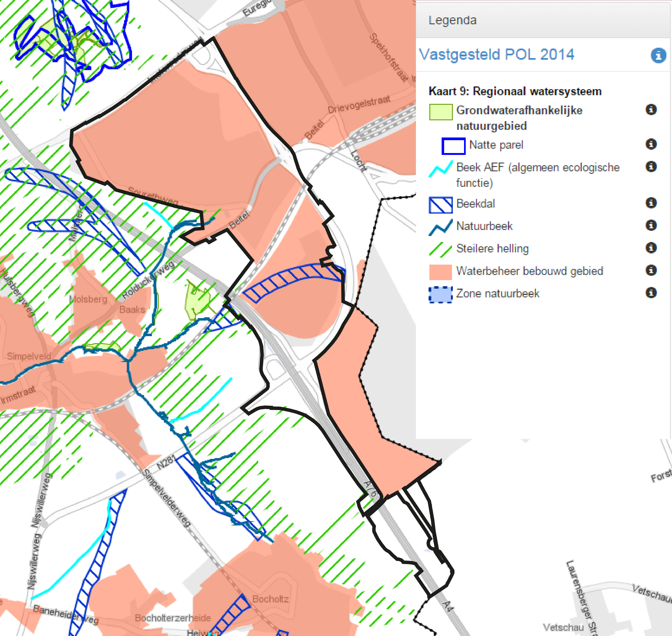Select Kaart 9: Regionaal watersysteem heading
Viewport: 672px width, 636px height.
(x=515, y=91)
